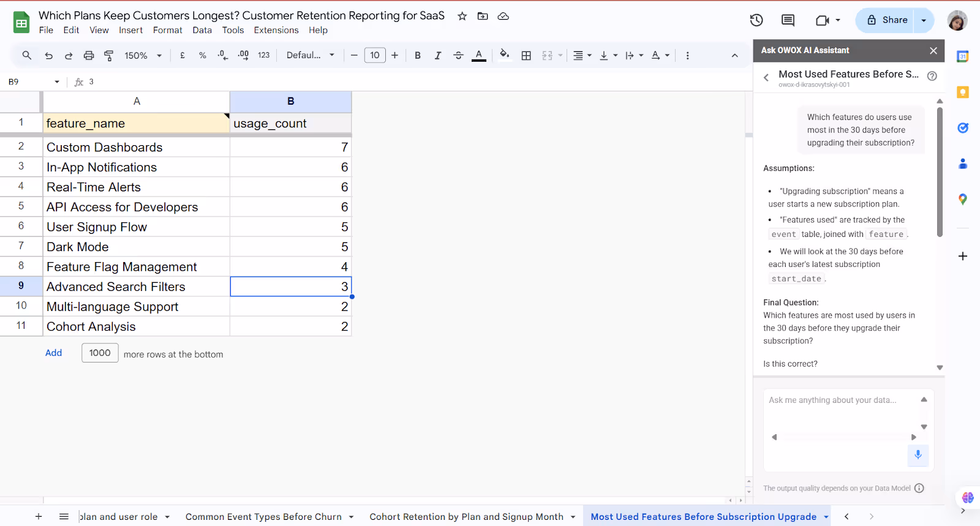
Task: Check cloud document status icon
Action: [503, 16]
